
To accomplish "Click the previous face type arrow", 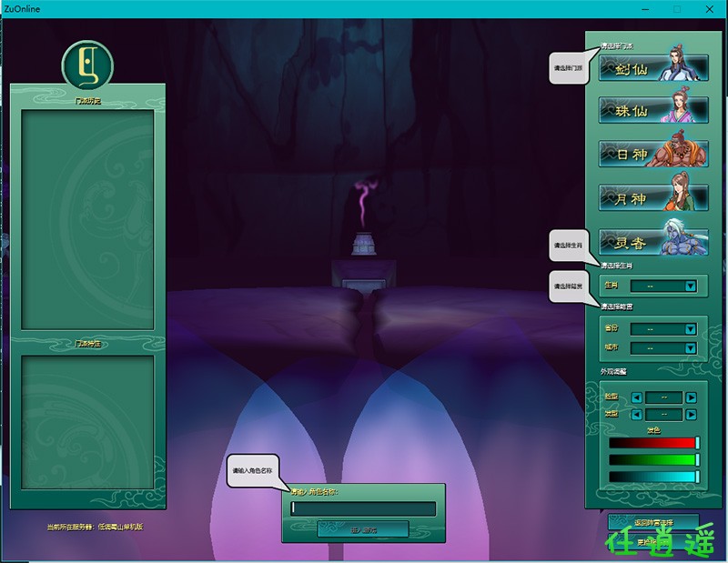I will coord(636,397).
